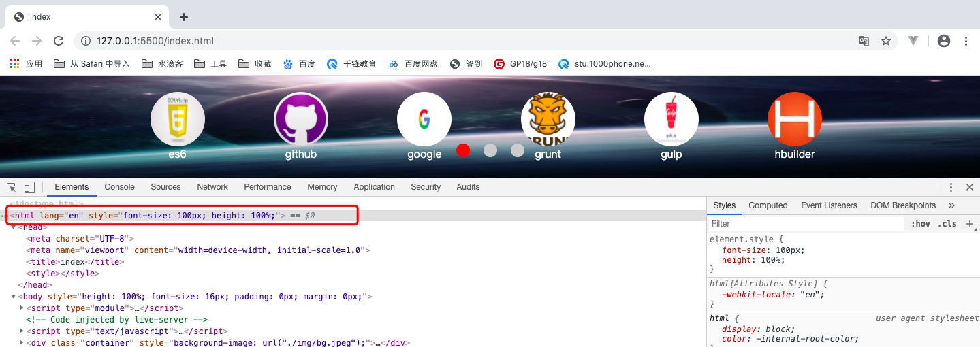Expand the script type="module" node
The image size is (980, 347).
(21, 308)
